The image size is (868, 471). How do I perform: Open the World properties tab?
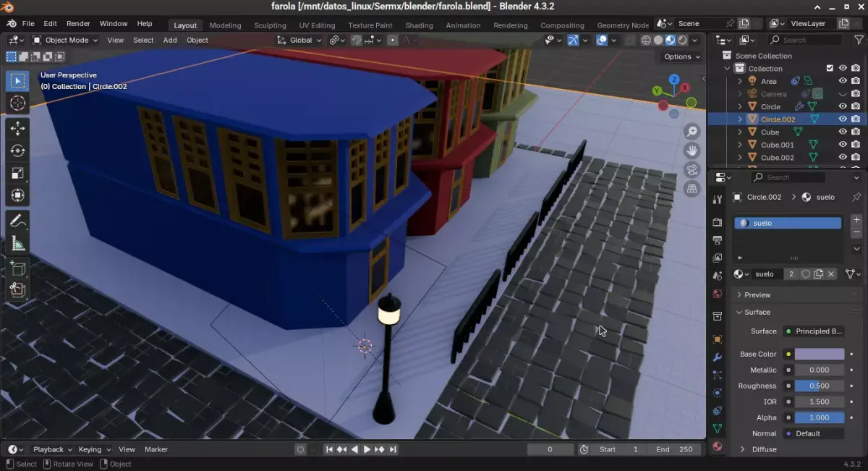pos(718,294)
